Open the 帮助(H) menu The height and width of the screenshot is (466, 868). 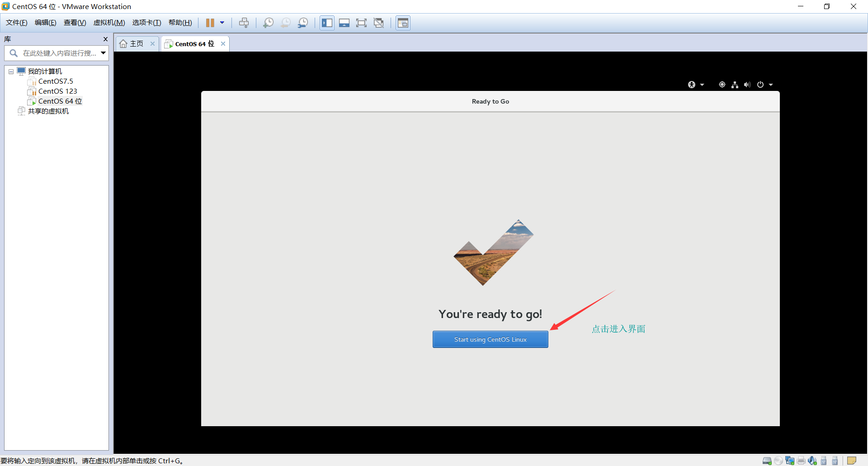(x=180, y=23)
